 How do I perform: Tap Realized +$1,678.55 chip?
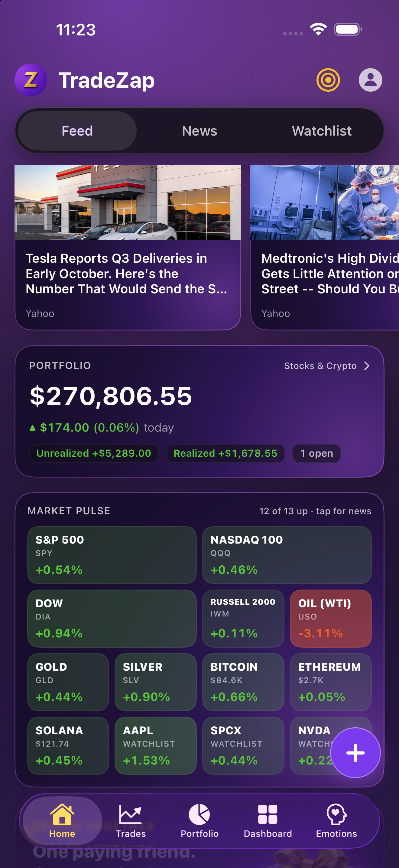click(225, 453)
